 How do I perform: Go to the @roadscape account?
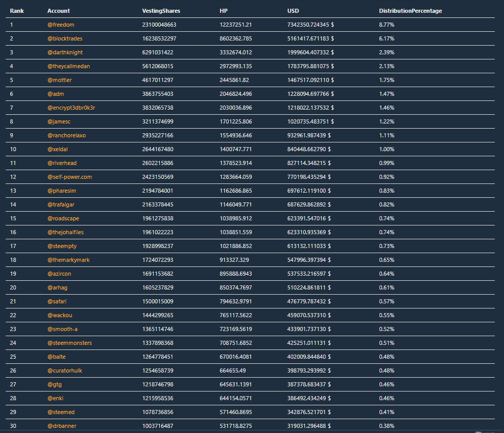(x=64, y=218)
